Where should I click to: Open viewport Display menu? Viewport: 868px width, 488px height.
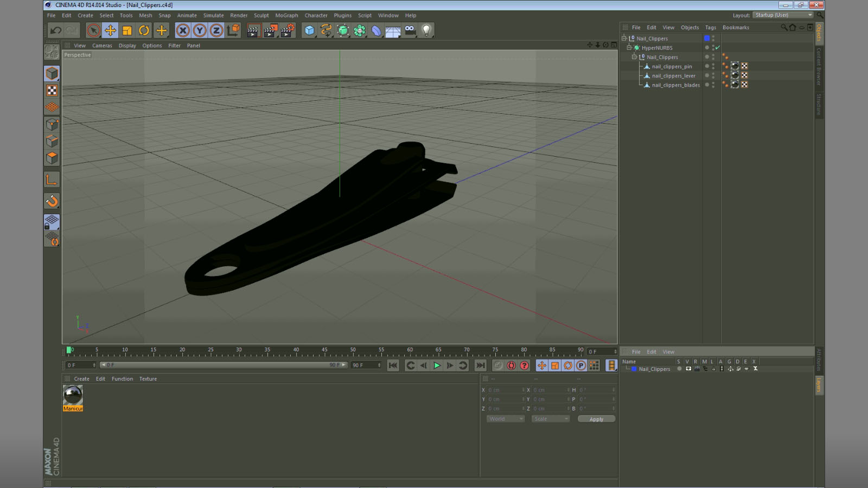pyautogui.click(x=127, y=46)
